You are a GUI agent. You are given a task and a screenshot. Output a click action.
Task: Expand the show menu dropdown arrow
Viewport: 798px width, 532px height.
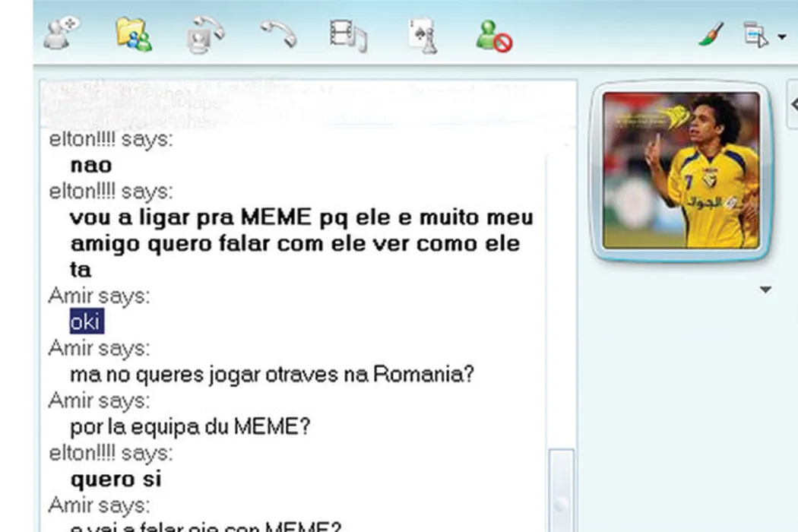[782, 36]
